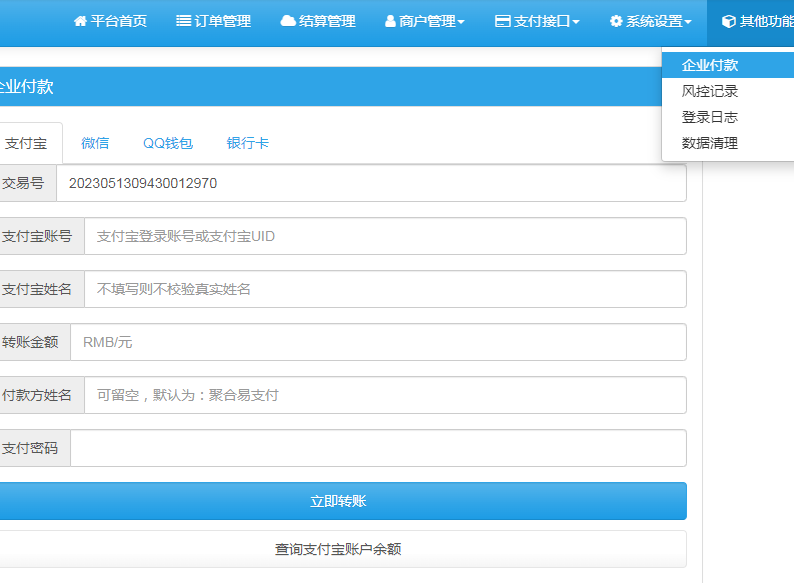Click the card icon beside 支付接口
The image size is (794, 583).
pyautogui.click(x=502, y=21)
